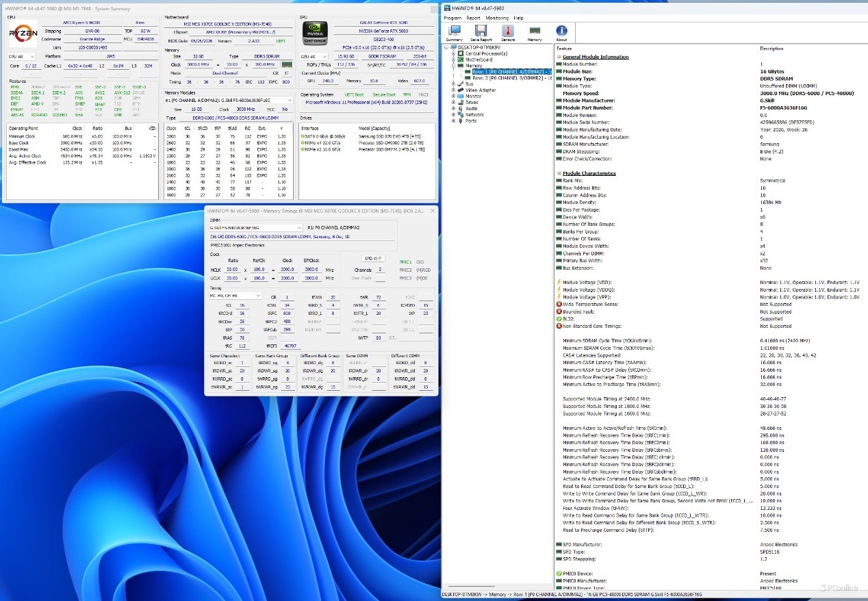Expand the Motherboard tree node

(453, 60)
